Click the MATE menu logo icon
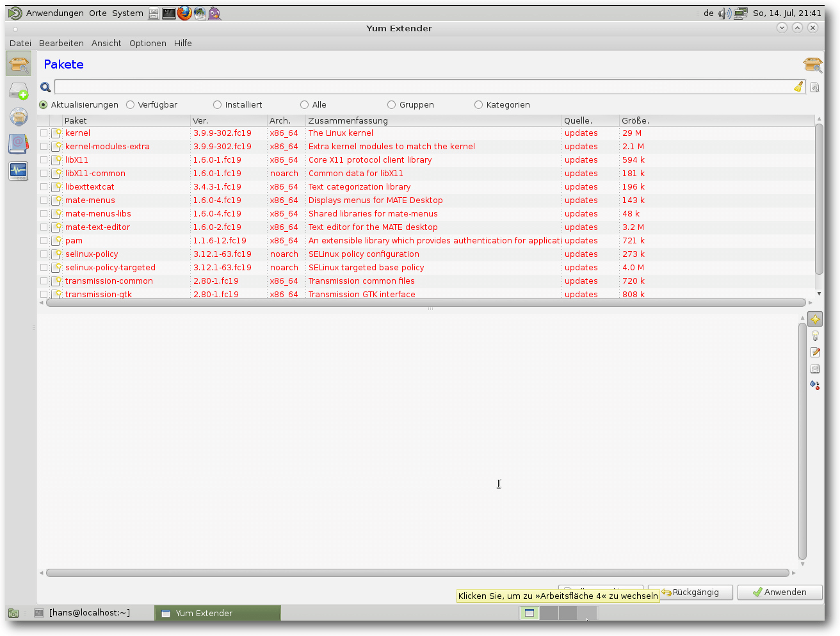The width and height of the screenshot is (840, 636). (15, 13)
